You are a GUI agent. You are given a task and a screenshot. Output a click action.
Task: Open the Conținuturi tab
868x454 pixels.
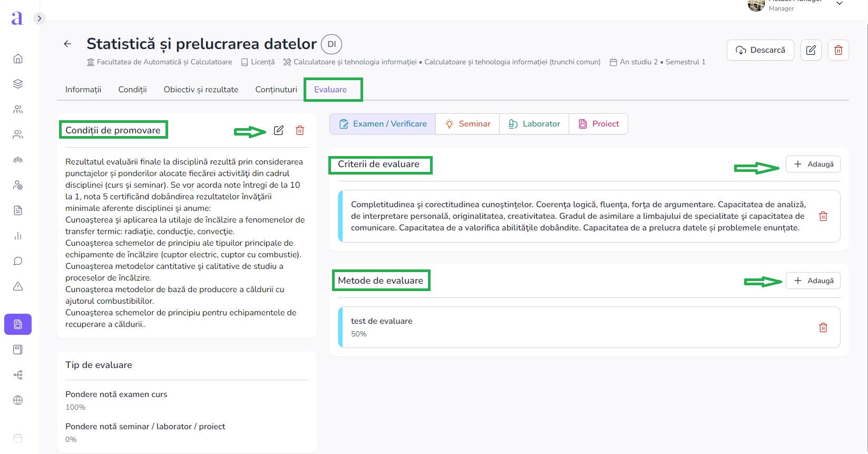(276, 90)
